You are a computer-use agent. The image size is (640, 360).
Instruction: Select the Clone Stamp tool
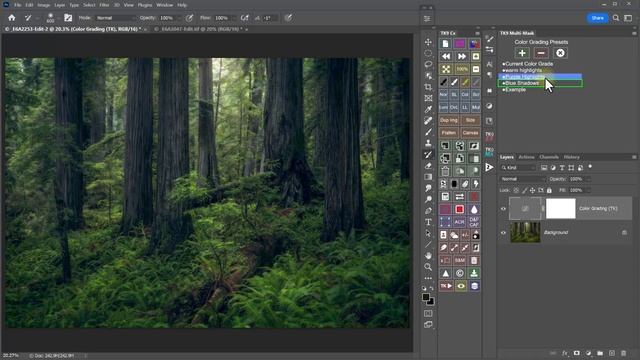click(428, 143)
